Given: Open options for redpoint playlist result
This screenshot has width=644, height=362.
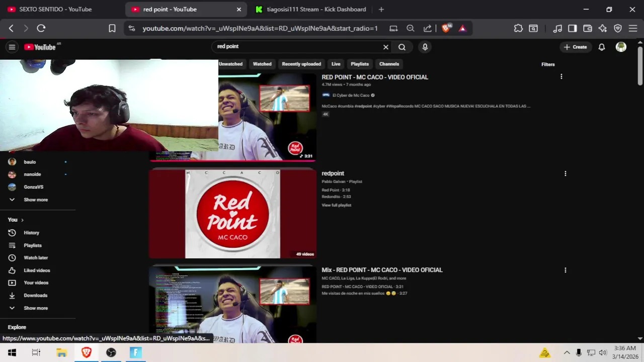Looking at the screenshot, I should click(x=566, y=173).
